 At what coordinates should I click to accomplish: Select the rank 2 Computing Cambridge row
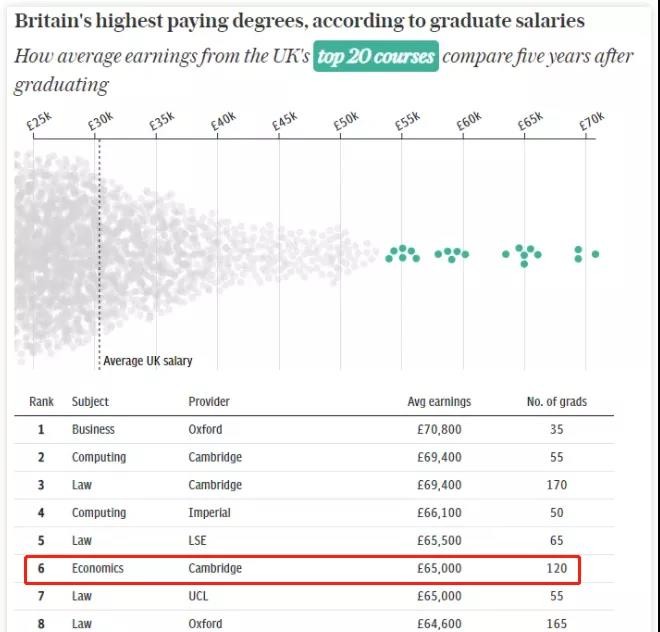click(x=314, y=457)
